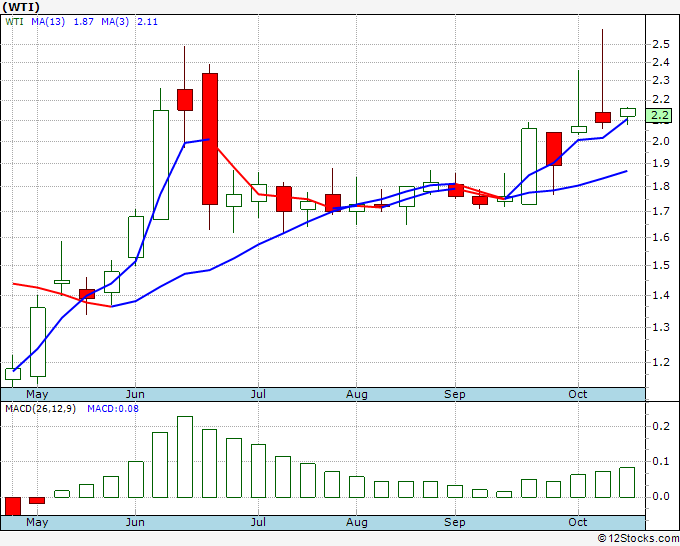
Task: Click the MA(3) value 2.11
Action: (x=147, y=22)
